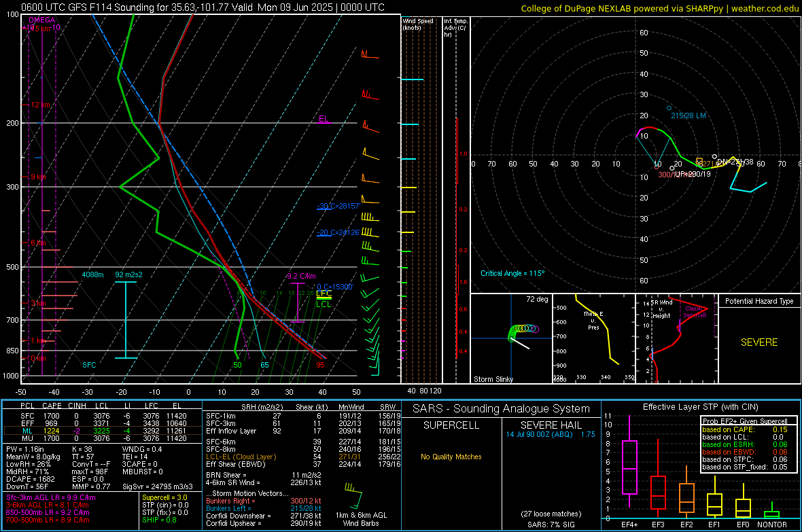Viewport: 802px width, 532px height.
Task: Select the MU parcel row
Action: [103, 438]
